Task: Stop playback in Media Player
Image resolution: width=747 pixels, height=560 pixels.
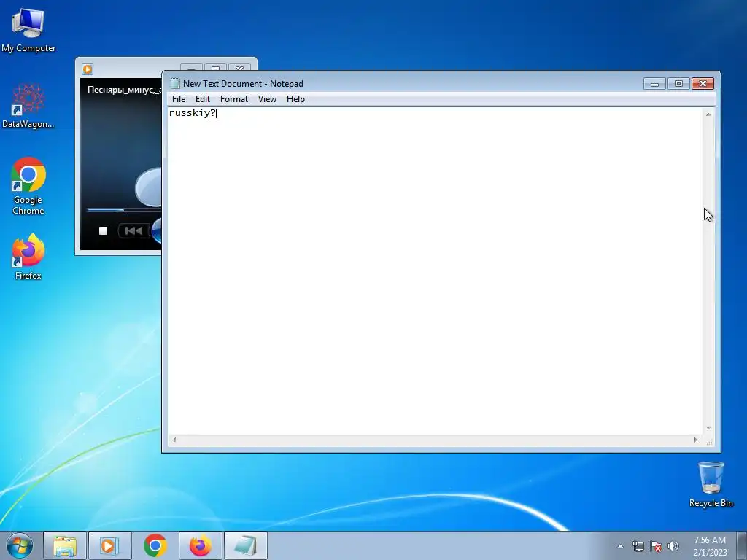Action: [103, 231]
